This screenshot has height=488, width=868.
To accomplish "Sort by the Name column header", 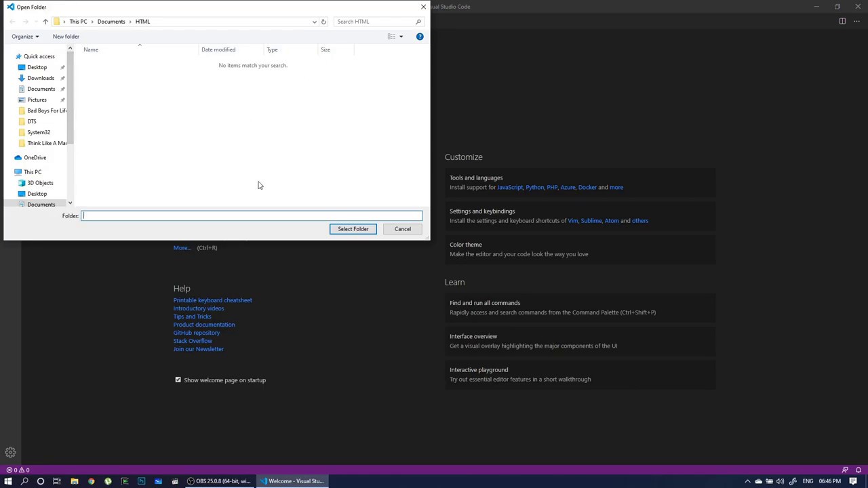I will (x=140, y=49).
